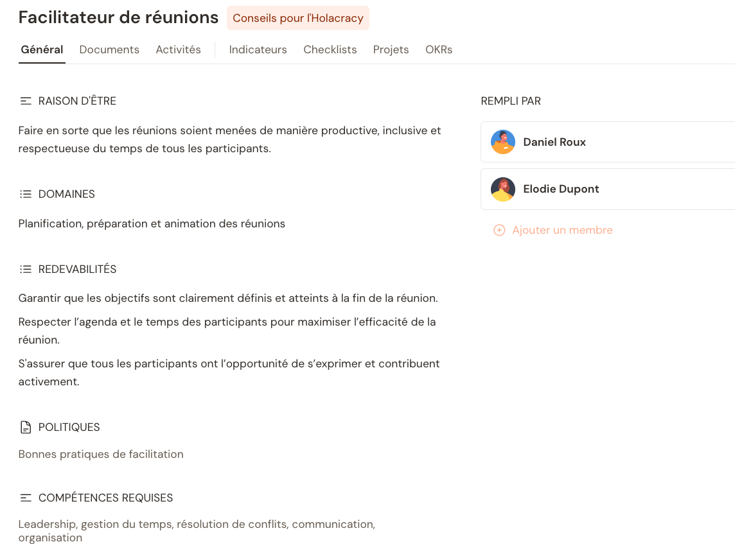Click the document icon next to Politiques

26,427
